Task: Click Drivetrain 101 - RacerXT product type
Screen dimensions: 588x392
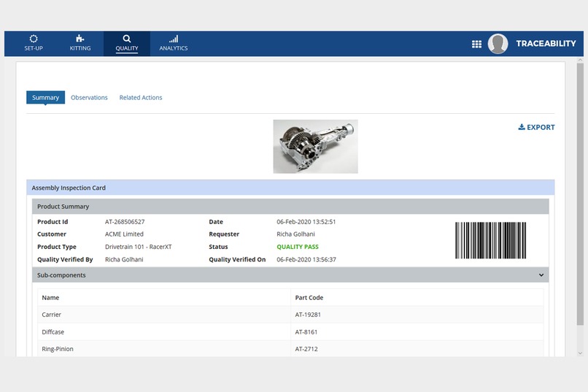Action: (x=139, y=247)
